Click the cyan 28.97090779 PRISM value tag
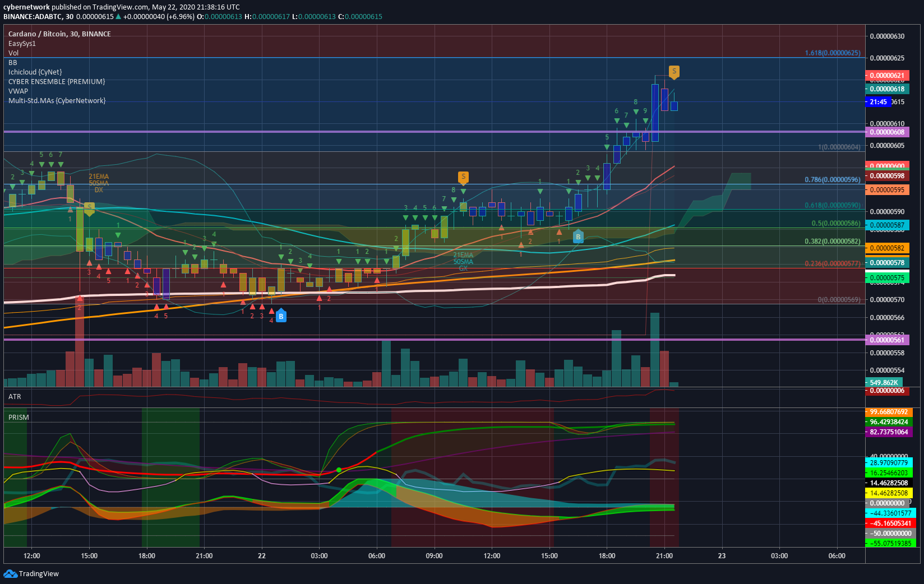 click(889, 463)
